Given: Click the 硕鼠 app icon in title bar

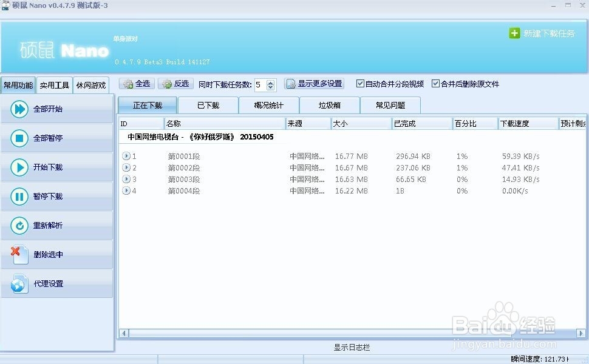Looking at the screenshot, I should click(x=5, y=5).
